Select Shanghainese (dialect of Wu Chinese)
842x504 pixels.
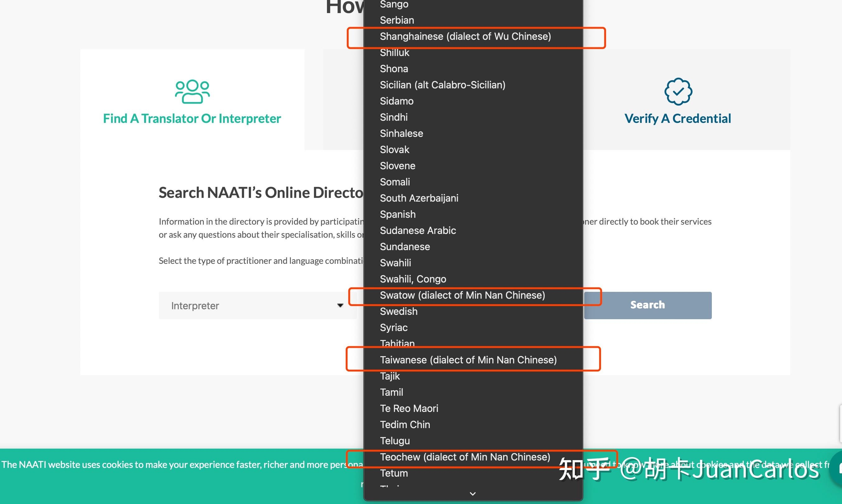point(465,36)
